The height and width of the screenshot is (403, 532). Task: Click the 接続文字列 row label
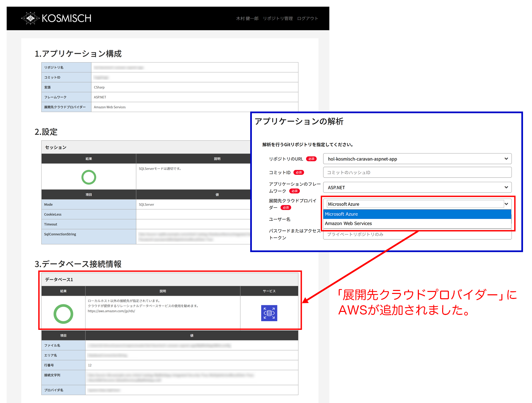63,377
